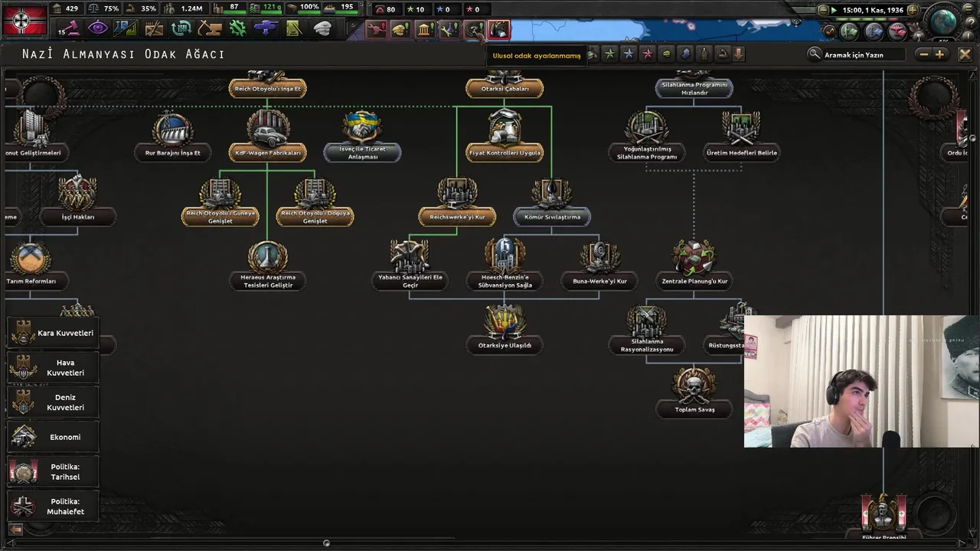Open the purple airplane tab

(x=266, y=28)
